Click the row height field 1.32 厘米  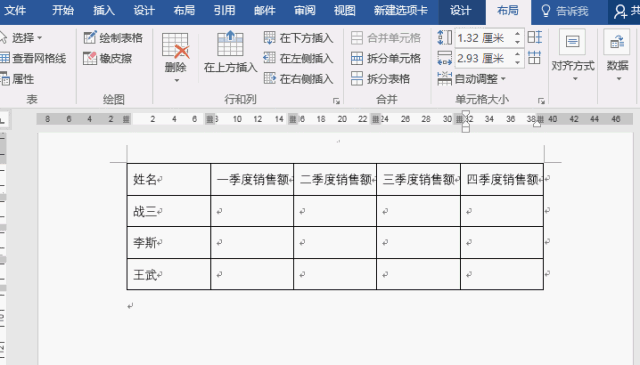(483, 38)
